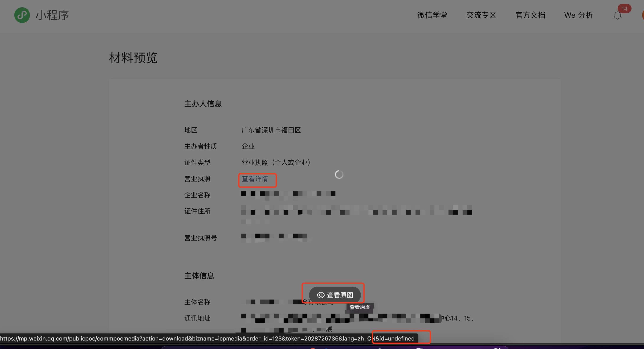Click the loading spinner icon
Viewport: 644px width, 349px height.
[339, 174]
